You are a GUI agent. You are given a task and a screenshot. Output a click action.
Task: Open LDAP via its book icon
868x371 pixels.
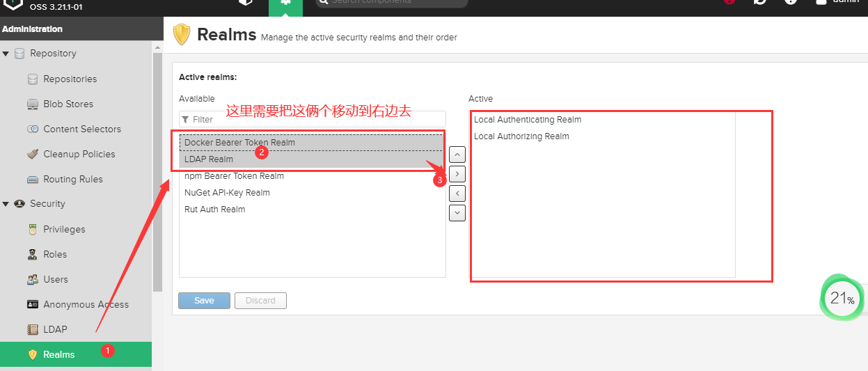[x=32, y=330]
